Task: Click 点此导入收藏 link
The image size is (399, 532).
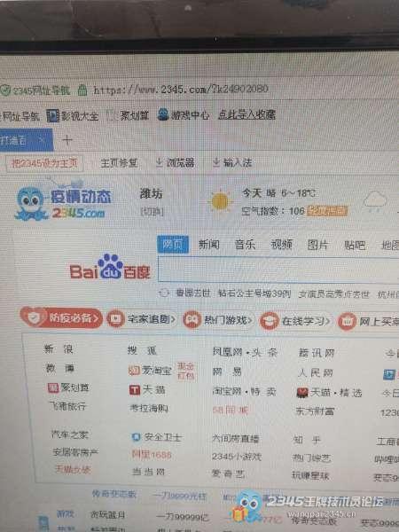Action: [246, 114]
